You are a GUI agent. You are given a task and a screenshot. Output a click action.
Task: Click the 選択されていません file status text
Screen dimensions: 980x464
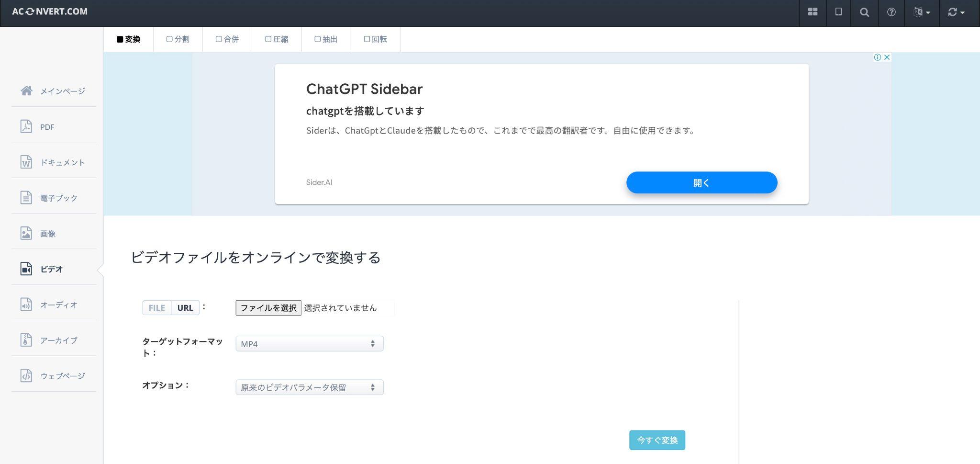click(x=340, y=308)
